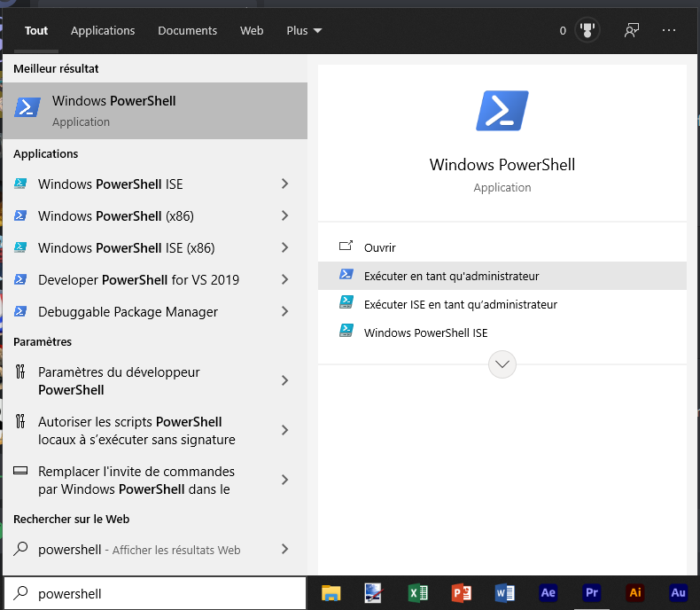Viewport: 700px width, 610px height.
Task: Click Exécuter en tant qu'administrateur
Action: pyautogui.click(x=502, y=276)
